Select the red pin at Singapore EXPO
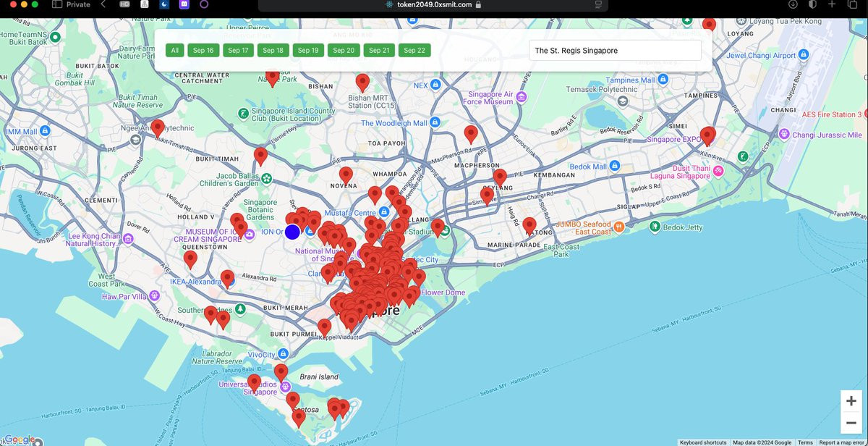This screenshot has height=446, width=868. tap(707, 135)
